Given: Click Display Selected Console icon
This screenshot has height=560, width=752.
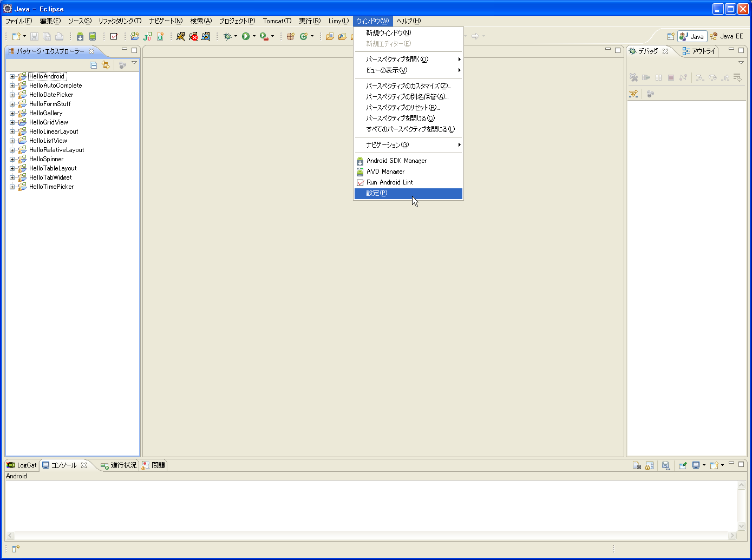Looking at the screenshot, I should point(696,465).
